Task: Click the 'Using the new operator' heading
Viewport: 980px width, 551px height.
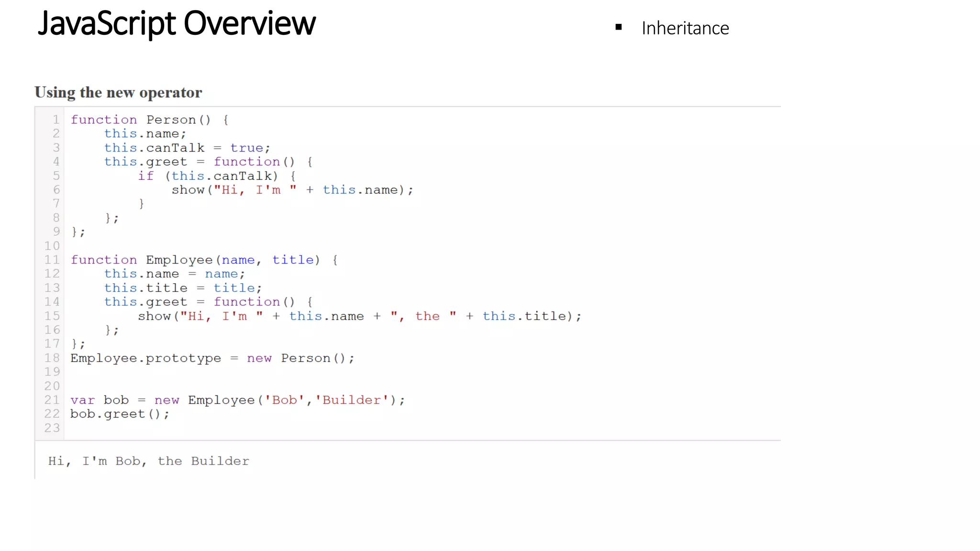Action: pos(118,92)
